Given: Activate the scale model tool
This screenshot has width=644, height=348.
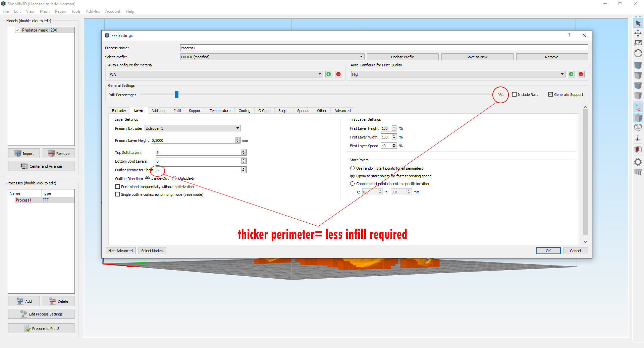Looking at the screenshot, I should coord(638,43).
